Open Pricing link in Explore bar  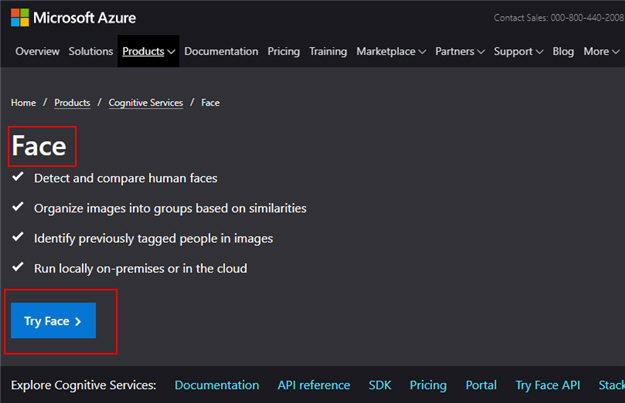pyautogui.click(x=428, y=385)
